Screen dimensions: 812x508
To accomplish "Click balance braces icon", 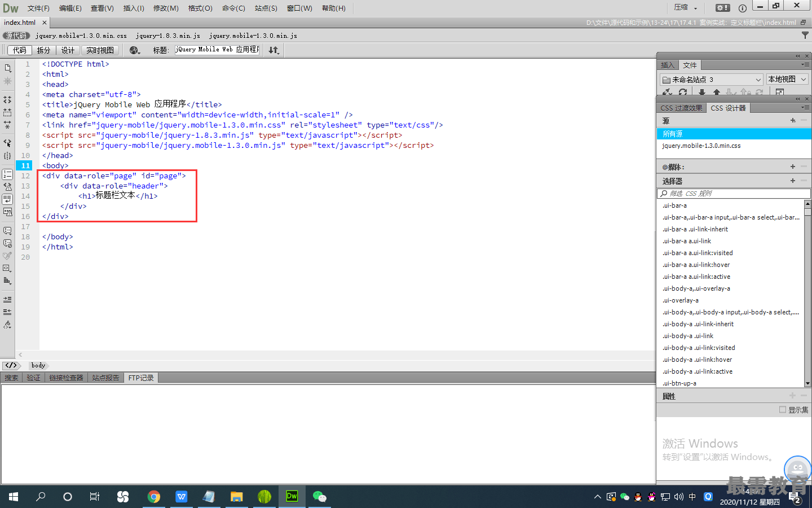I will click(x=7, y=156).
